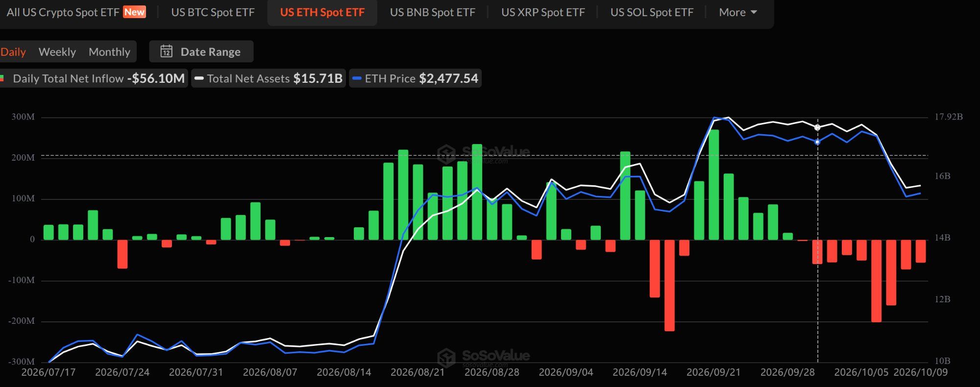Click the white Total Net Assets legend marker
This screenshot has width=980, height=387.
click(x=199, y=78)
